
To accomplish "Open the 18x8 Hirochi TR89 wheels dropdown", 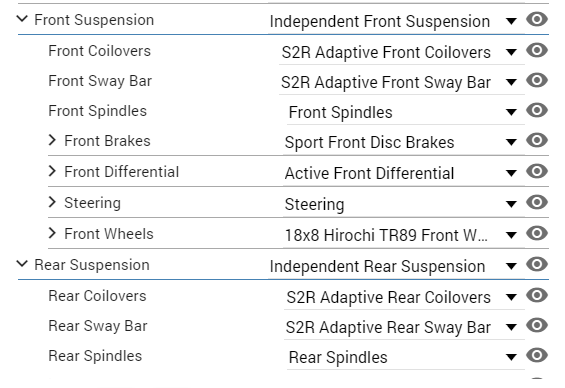I will 404,236.
